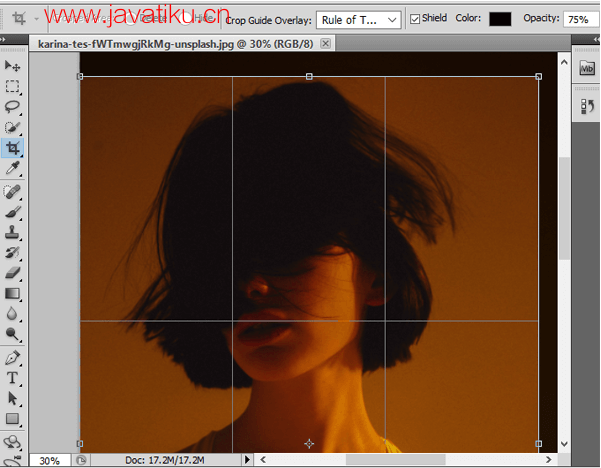This screenshot has height=468, width=601.
Task: Open the Mini Bridge panel icon
Action: [587, 68]
